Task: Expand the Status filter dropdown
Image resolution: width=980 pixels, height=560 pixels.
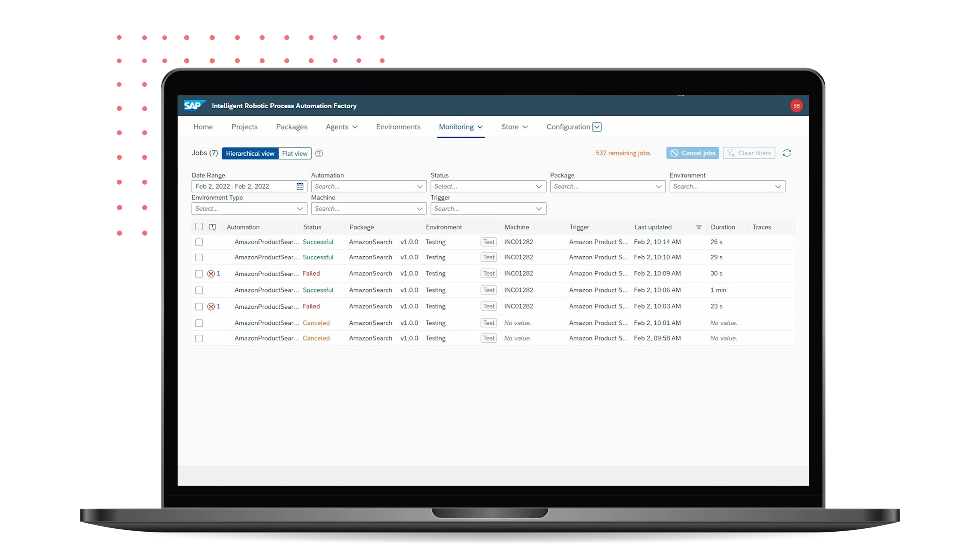Action: tap(539, 187)
